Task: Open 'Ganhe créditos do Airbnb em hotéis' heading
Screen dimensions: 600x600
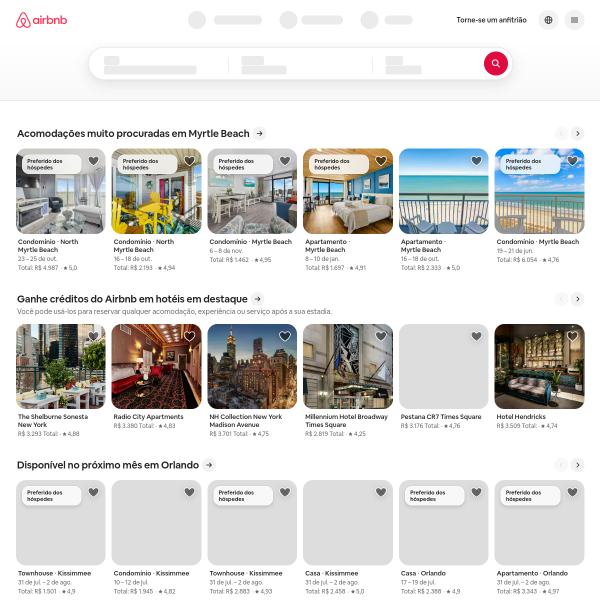Action: (x=132, y=299)
